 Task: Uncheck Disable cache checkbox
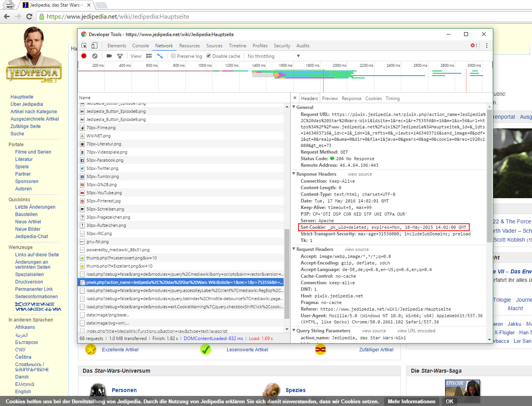point(209,56)
